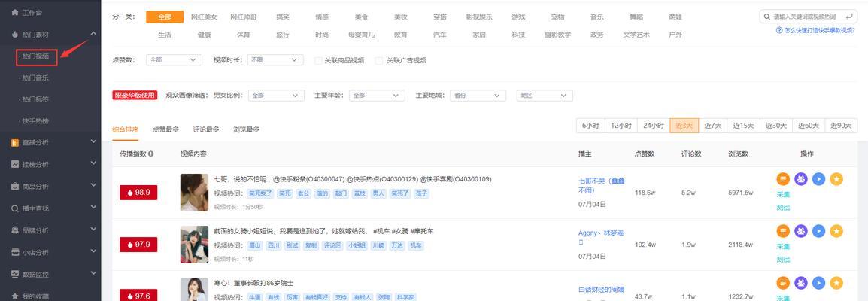
Task: Open the 男女比例 dropdown
Action: pyautogui.click(x=276, y=95)
